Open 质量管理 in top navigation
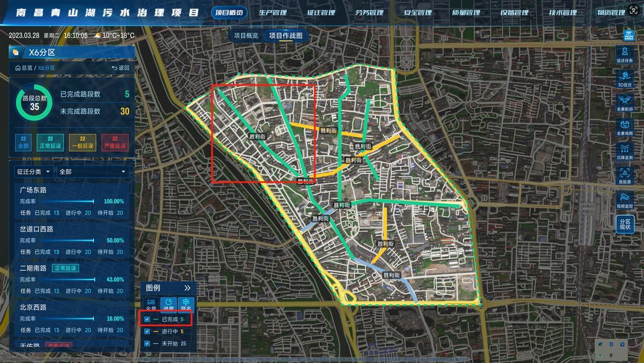This screenshot has height=363, width=644. pos(466,12)
